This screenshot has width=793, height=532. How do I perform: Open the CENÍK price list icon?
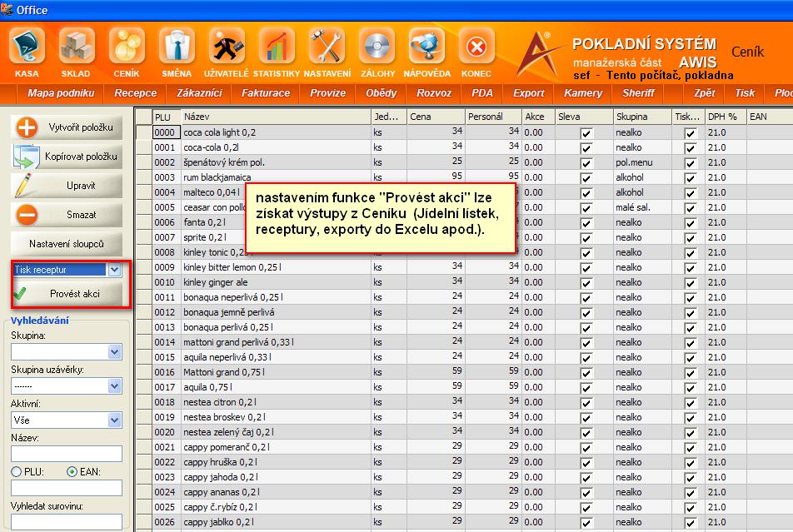(x=127, y=47)
